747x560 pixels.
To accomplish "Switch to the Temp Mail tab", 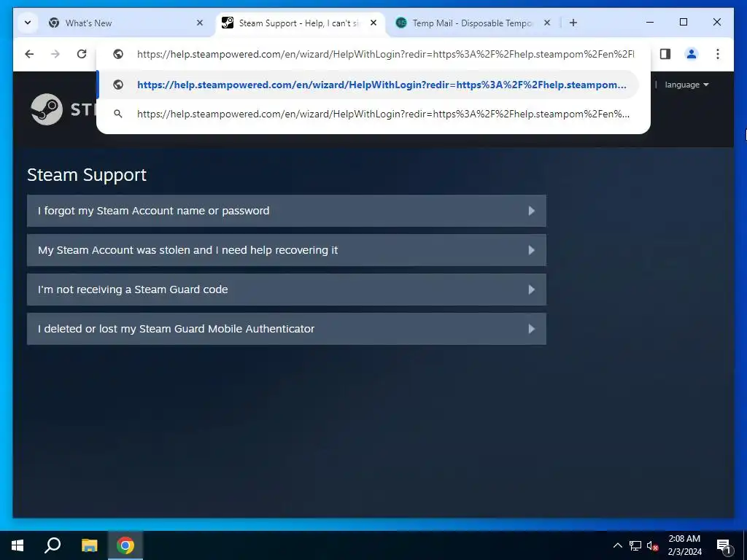I will click(472, 23).
